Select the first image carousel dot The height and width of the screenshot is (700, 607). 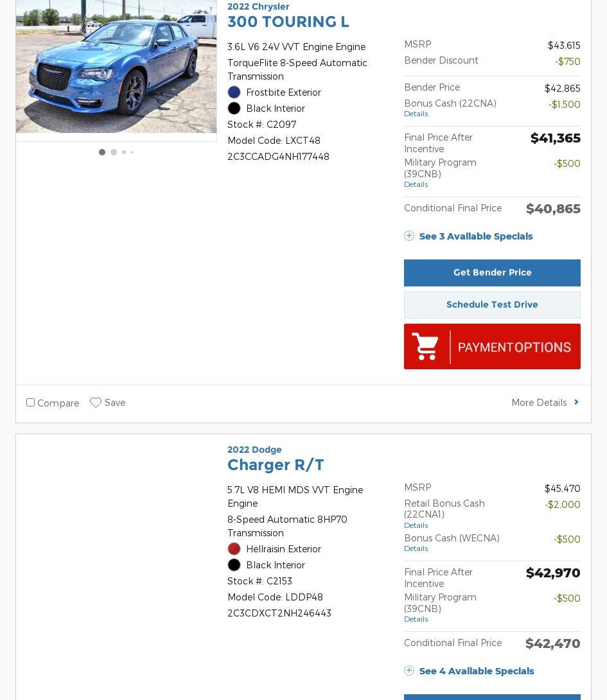tap(102, 152)
